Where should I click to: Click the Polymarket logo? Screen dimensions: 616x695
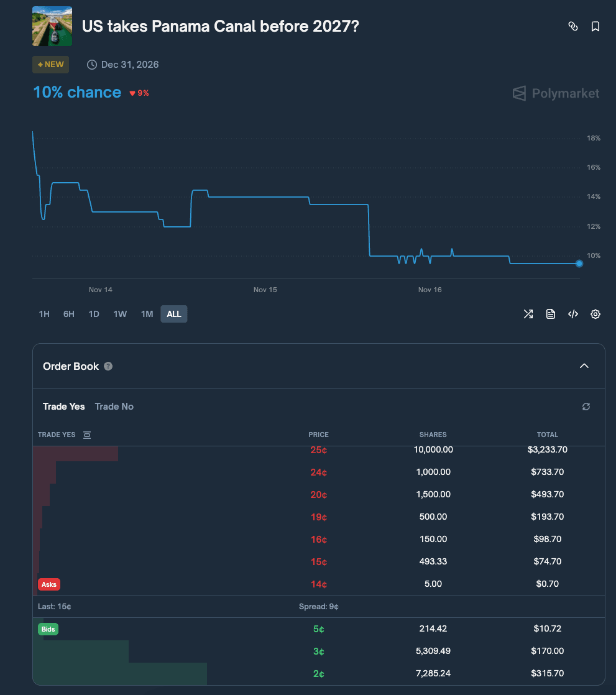point(555,93)
